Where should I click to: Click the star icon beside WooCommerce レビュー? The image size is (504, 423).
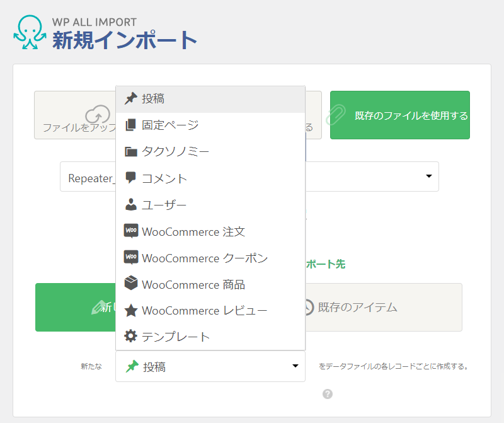[x=131, y=310]
